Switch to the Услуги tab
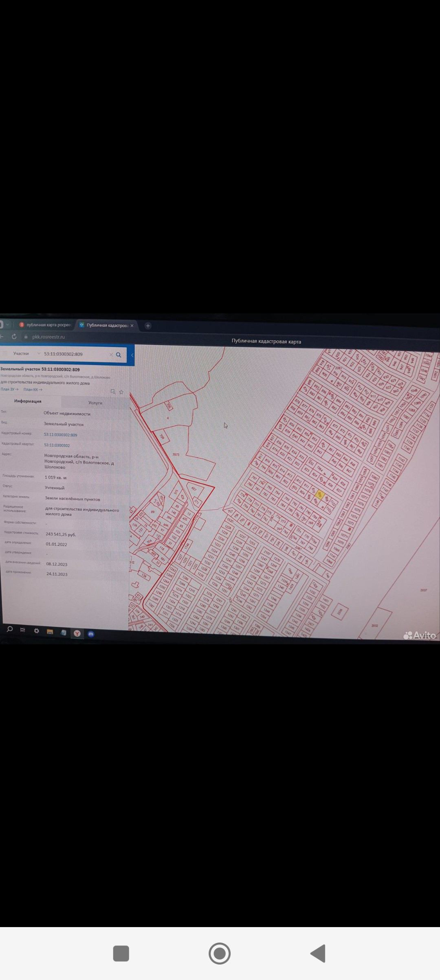 click(x=95, y=402)
